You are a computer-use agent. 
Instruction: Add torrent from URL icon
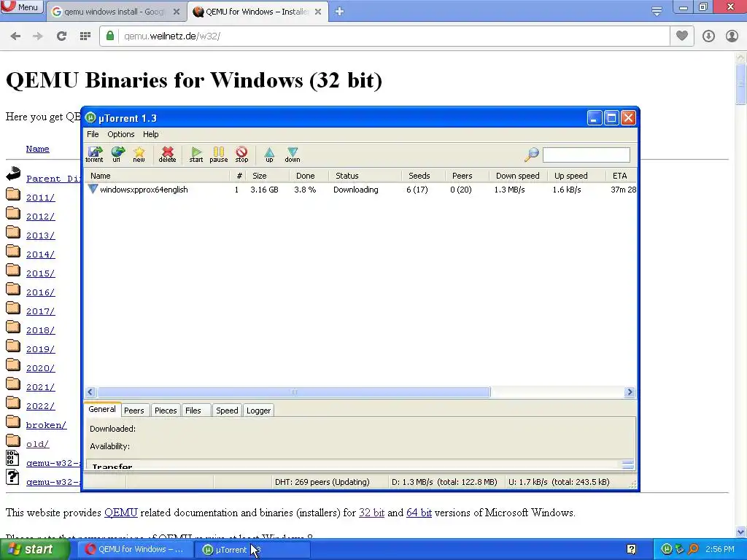(x=117, y=155)
